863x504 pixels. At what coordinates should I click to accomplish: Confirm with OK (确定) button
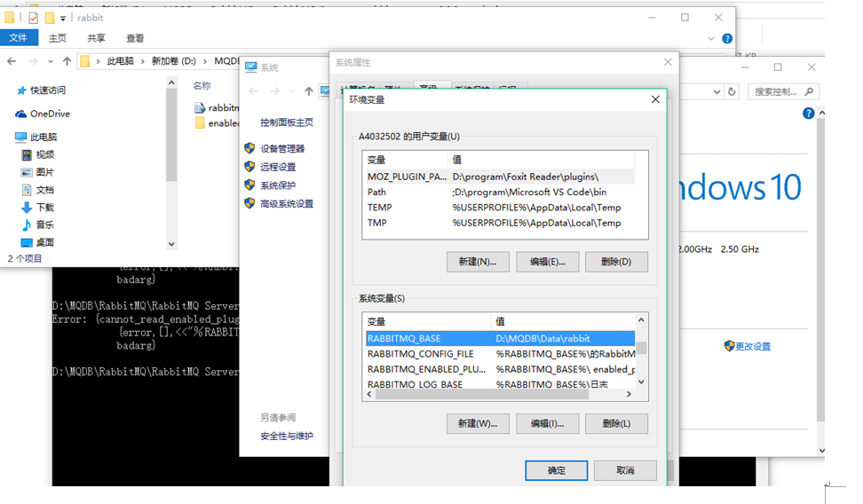(x=557, y=470)
